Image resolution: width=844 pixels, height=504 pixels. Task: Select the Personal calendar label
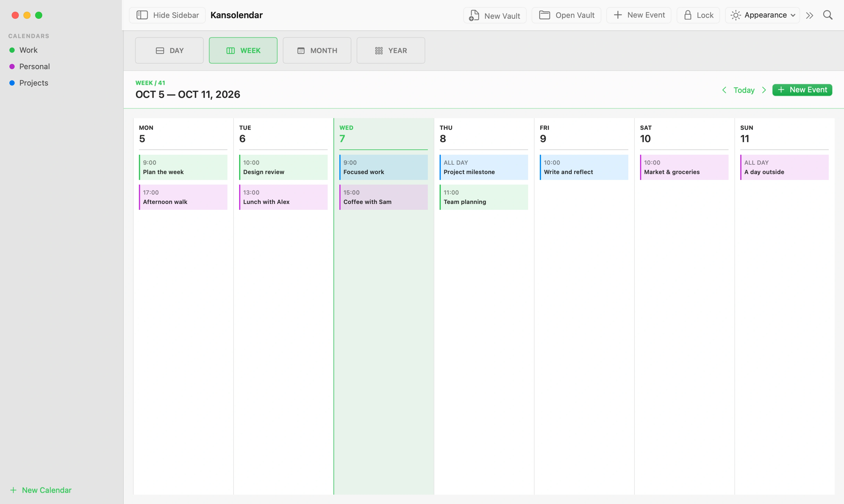(35, 66)
